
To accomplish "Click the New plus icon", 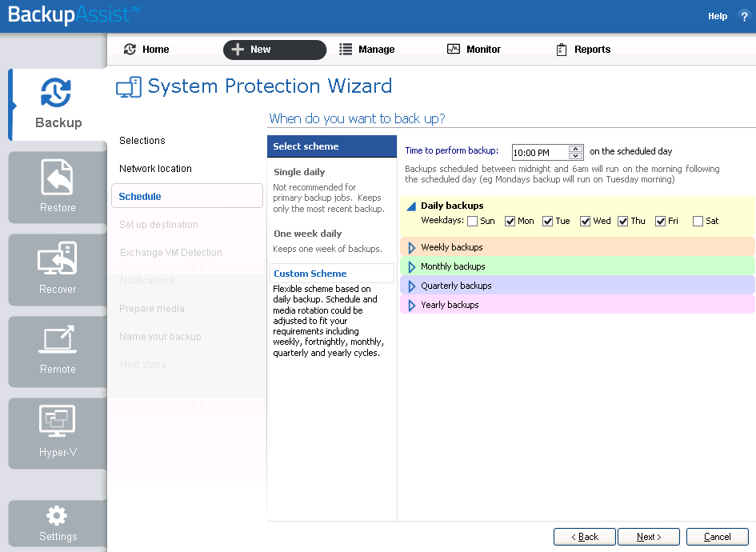I will point(238,49).
